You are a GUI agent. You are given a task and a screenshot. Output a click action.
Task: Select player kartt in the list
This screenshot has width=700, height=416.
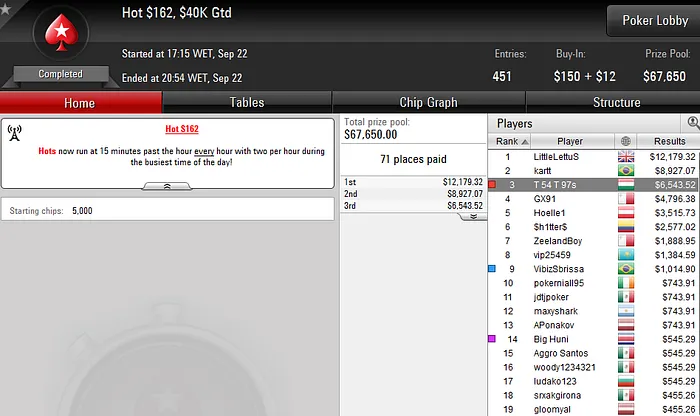point(594,171)
